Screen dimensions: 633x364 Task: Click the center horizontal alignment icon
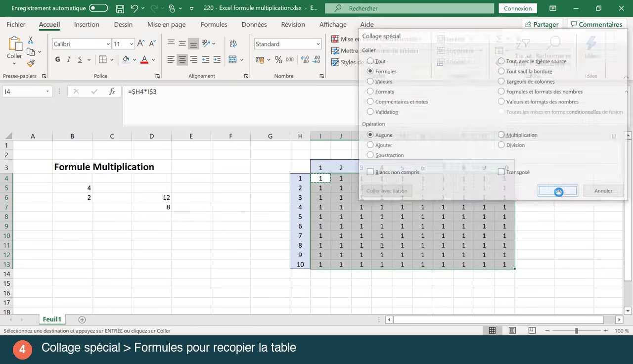point(182,59)
